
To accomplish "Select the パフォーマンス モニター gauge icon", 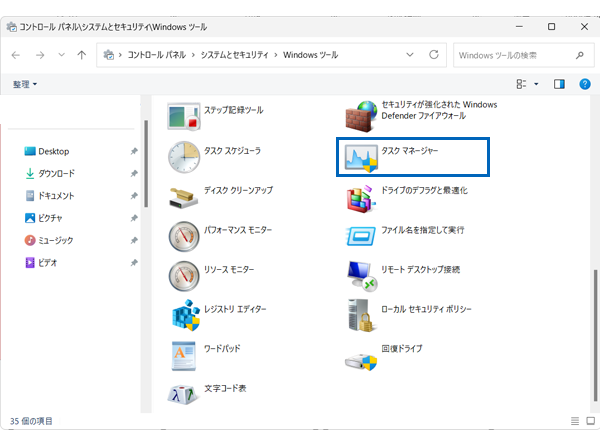I will 184,236.
